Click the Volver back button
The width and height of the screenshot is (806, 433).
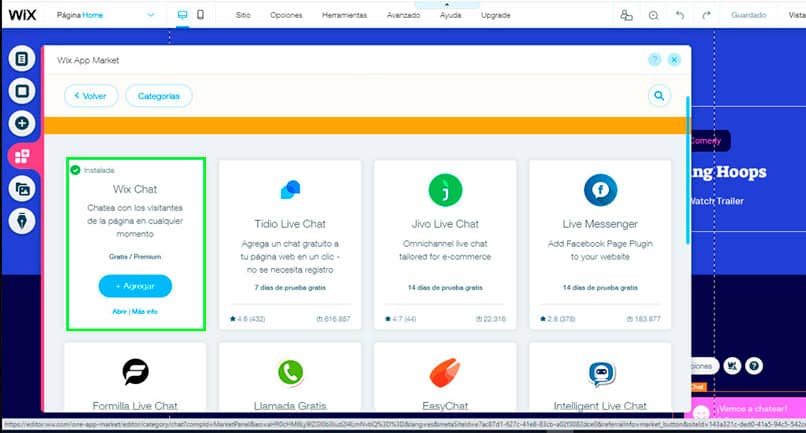[91, 96]
